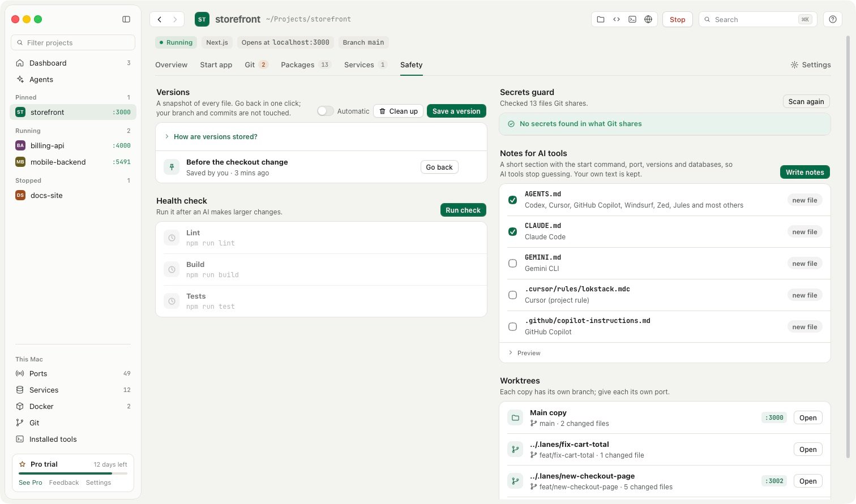Click the Dashboard home icon
Viewport: 856px width, 504px height.
[20, 63]
